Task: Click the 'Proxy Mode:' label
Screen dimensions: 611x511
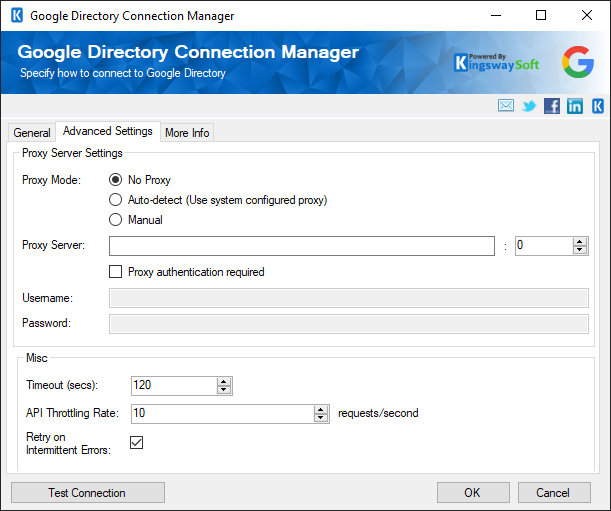Action: pyautogui.click(x=51, y=180)
